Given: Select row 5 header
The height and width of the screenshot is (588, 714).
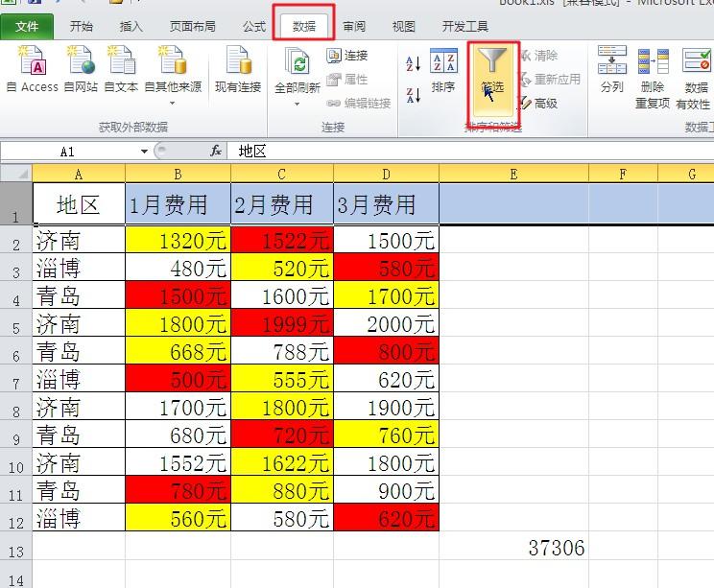Looking at the screenshot, I should pos(16,324).
